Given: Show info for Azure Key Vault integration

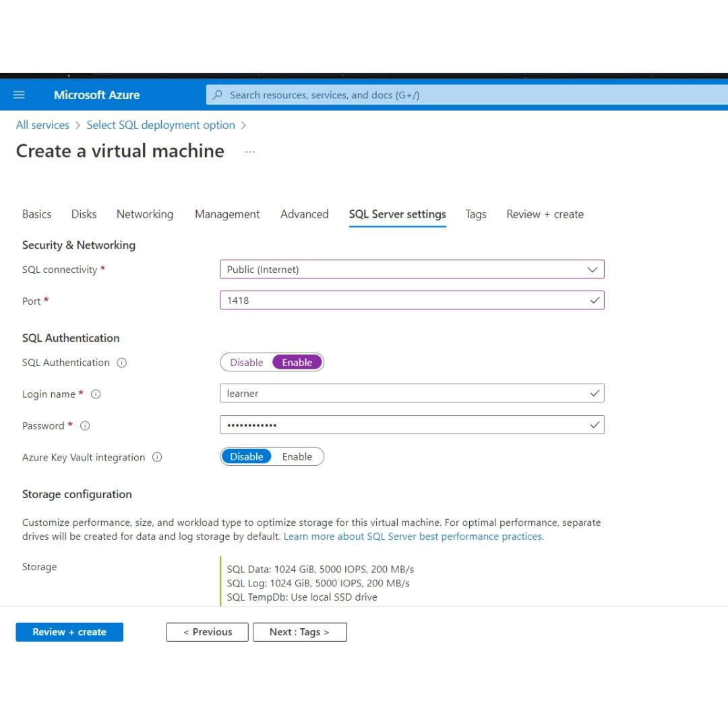Looking at the screenshot, I should coord(157,457).
